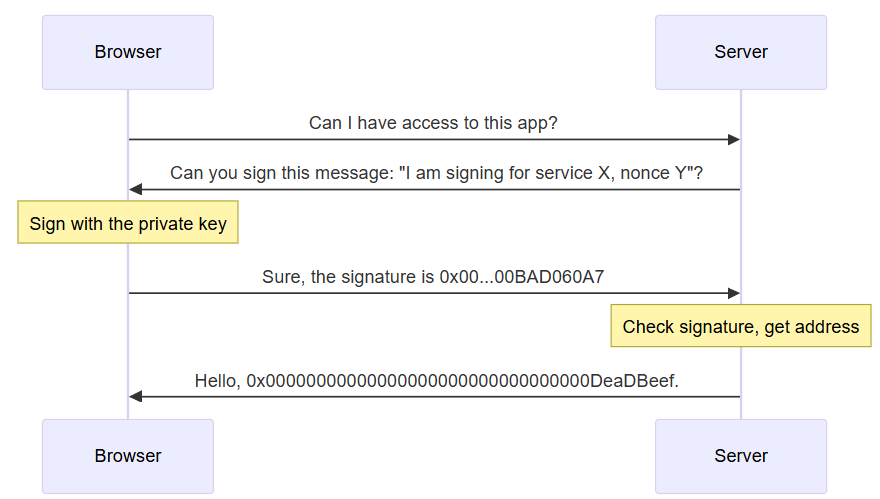Click the "Can I have access to this app?" label
880x499 pixels.
[433, 123]
